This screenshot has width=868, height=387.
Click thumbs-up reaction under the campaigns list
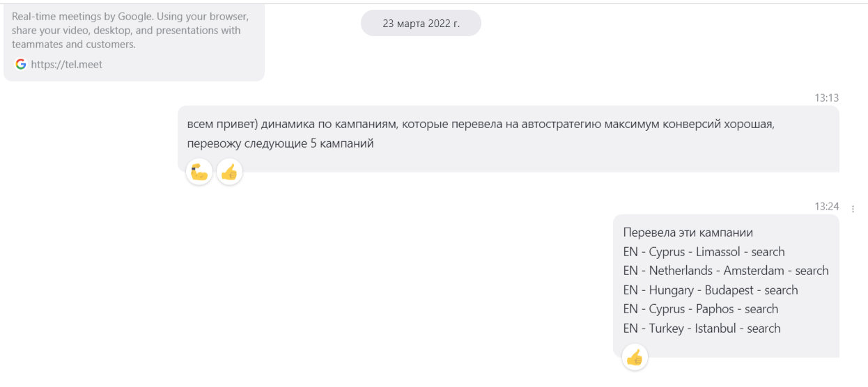[x=634, y=358]
